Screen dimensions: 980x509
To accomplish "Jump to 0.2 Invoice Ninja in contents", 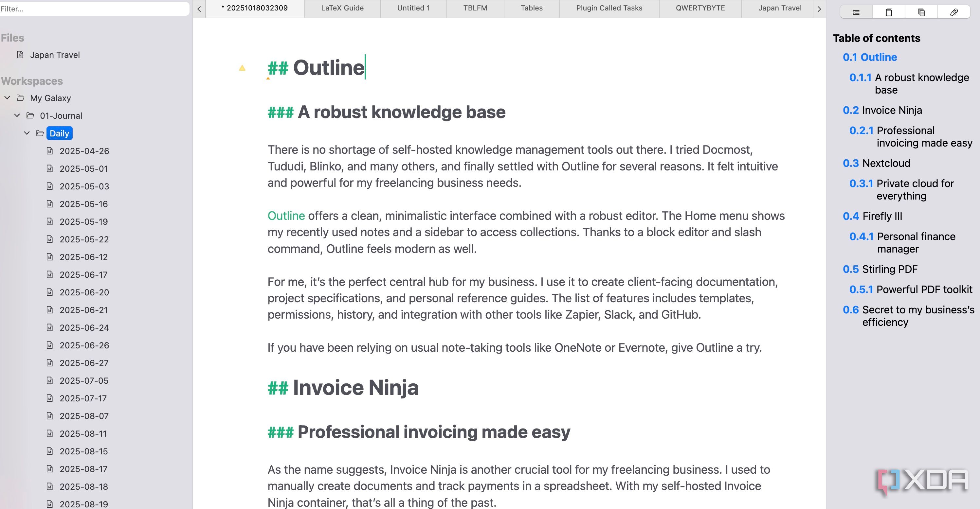I will coord(882,110).
